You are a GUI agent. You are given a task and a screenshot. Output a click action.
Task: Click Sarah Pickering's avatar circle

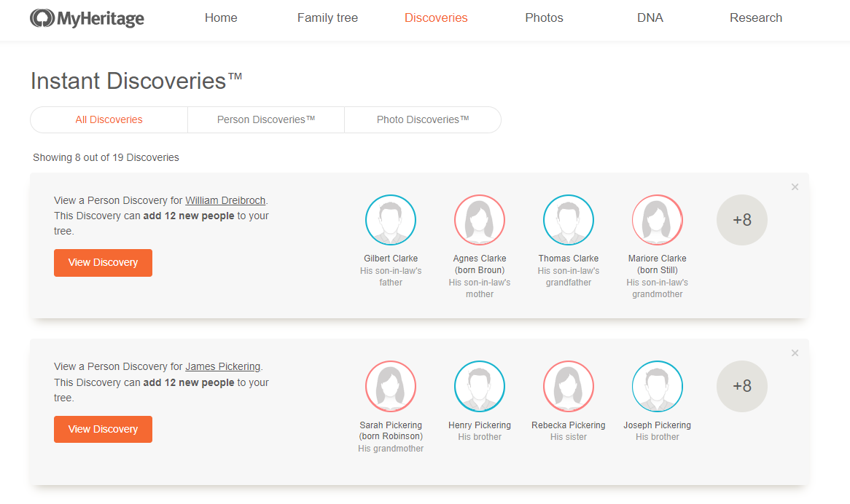[391, 386]
